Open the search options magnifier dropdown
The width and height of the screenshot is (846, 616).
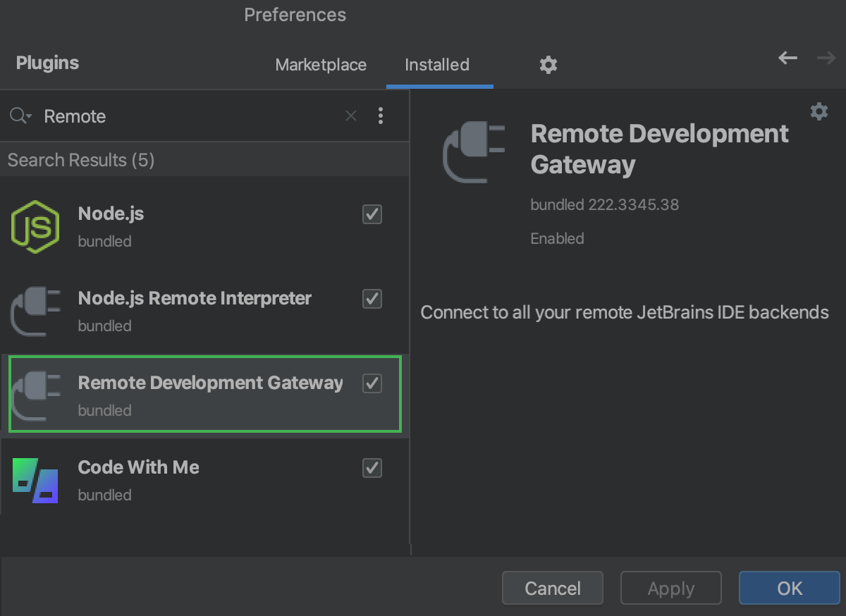[x=21, y=116]
